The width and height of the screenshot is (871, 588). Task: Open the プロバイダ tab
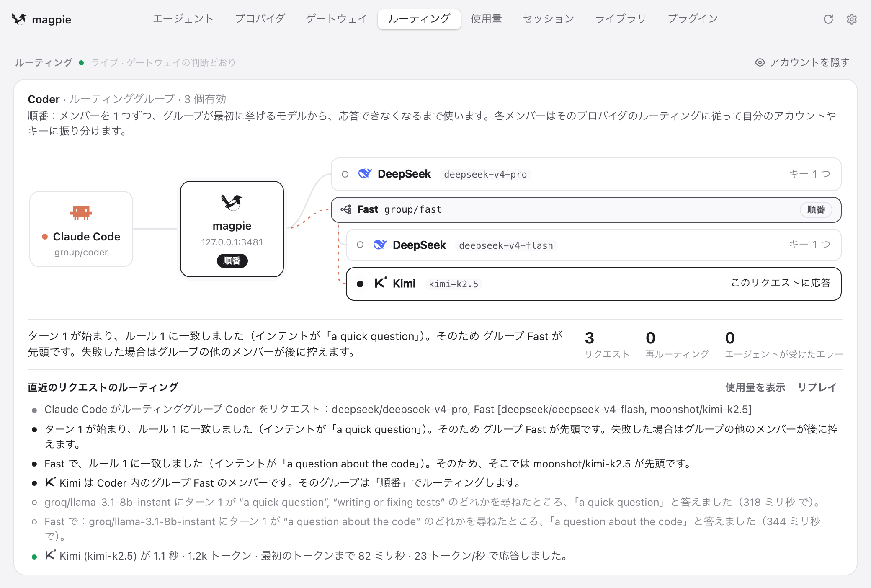[260, 19]
